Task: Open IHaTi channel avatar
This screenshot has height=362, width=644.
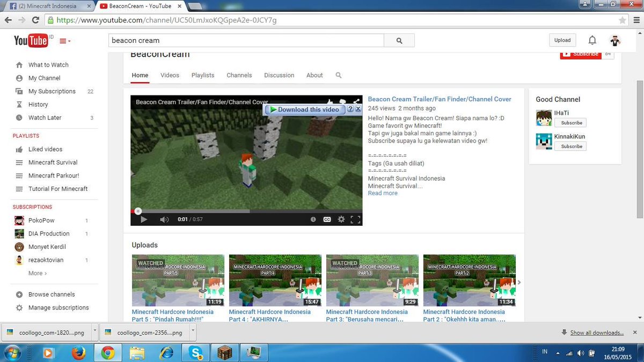Action: (544, 117)
